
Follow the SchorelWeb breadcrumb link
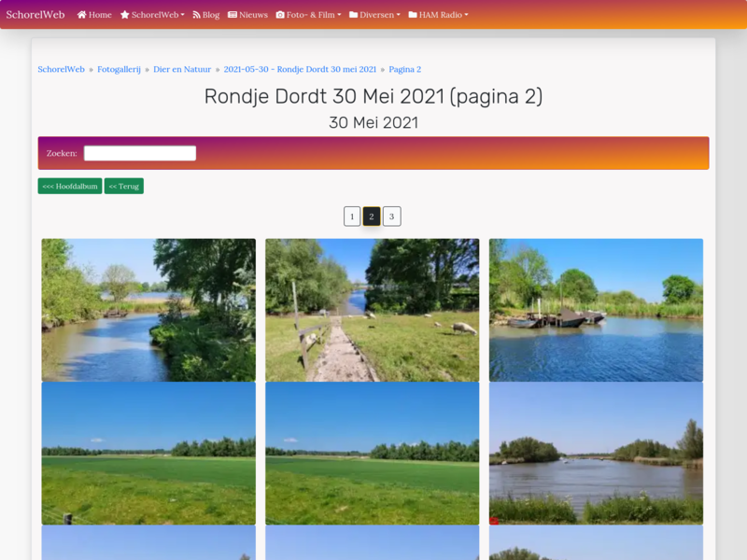click(61, 69)
